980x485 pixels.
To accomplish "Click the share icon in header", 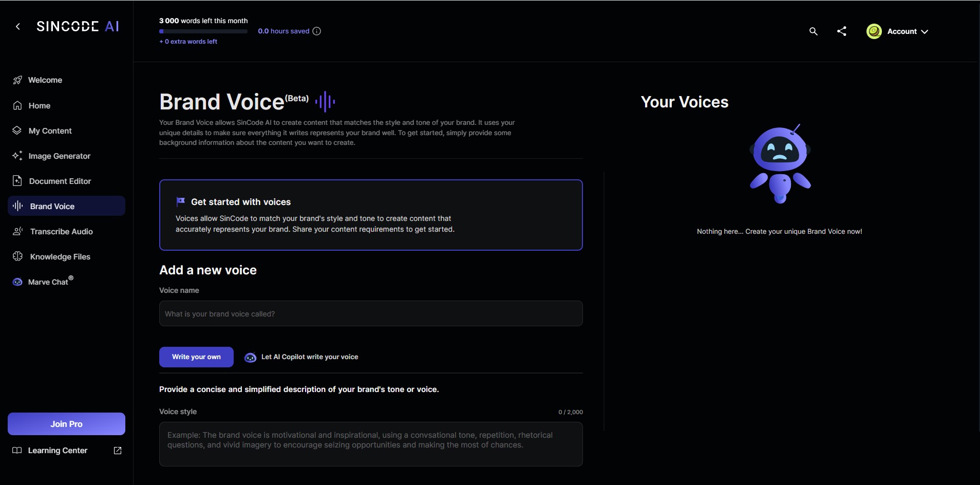I will 841,31.
